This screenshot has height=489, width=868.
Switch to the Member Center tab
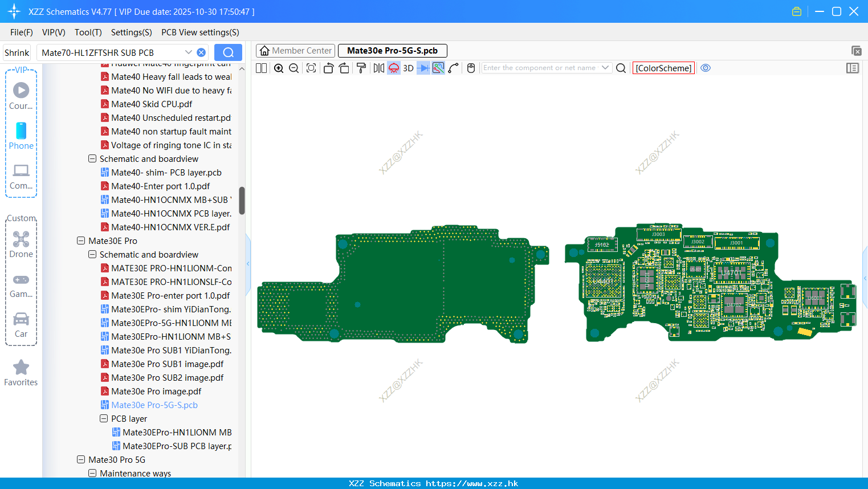point(295,51)
